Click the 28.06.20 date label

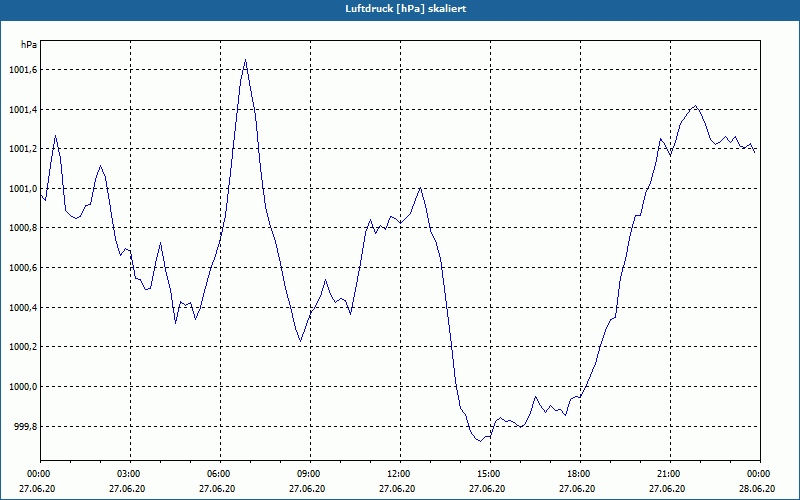[x=757, y=488]
